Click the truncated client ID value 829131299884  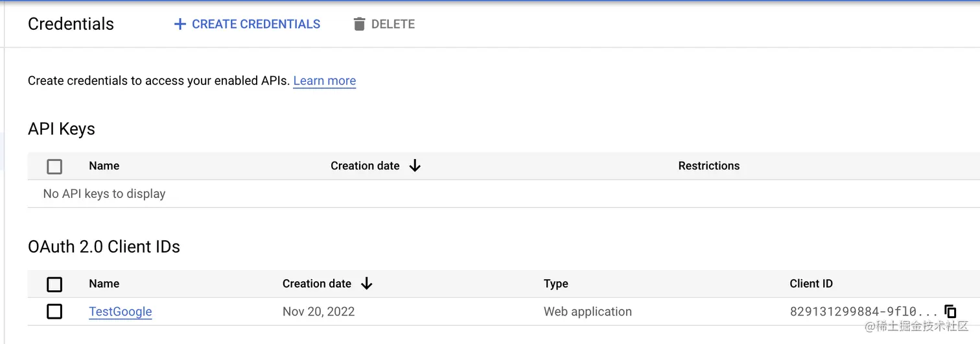[x=863, y=312]
